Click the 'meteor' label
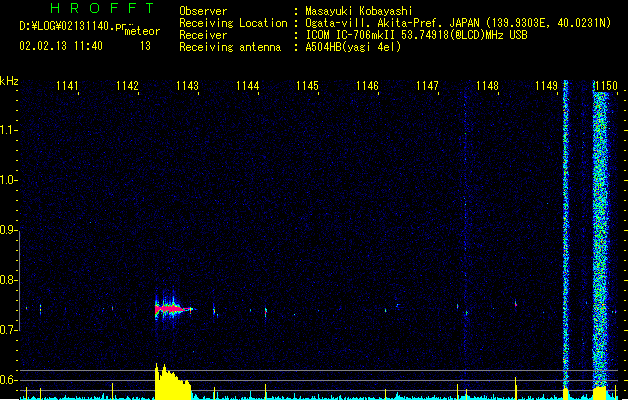Screen dimensions: 629x400 (x=142, y=31)
